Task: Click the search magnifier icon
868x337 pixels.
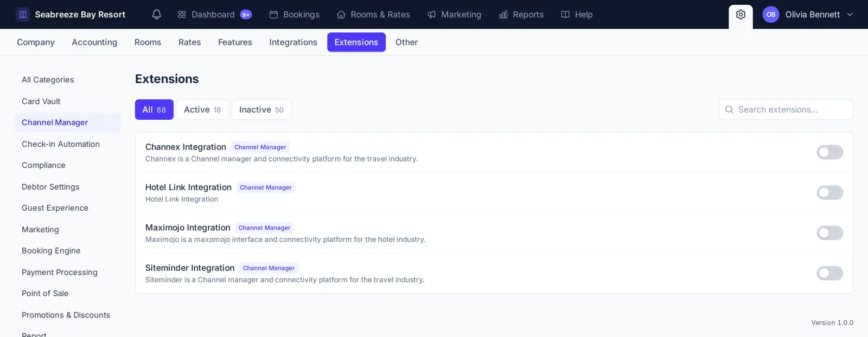Action: click(x=730, y=109)
